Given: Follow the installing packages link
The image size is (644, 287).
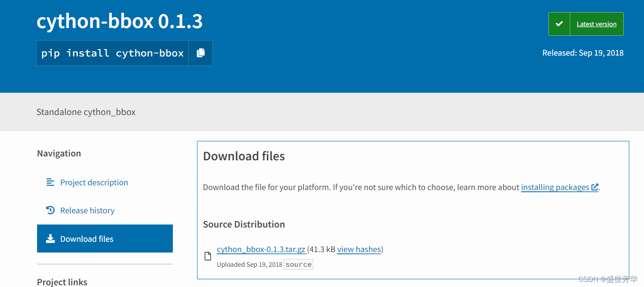Looking at the screenshot, I should [555, 187].
